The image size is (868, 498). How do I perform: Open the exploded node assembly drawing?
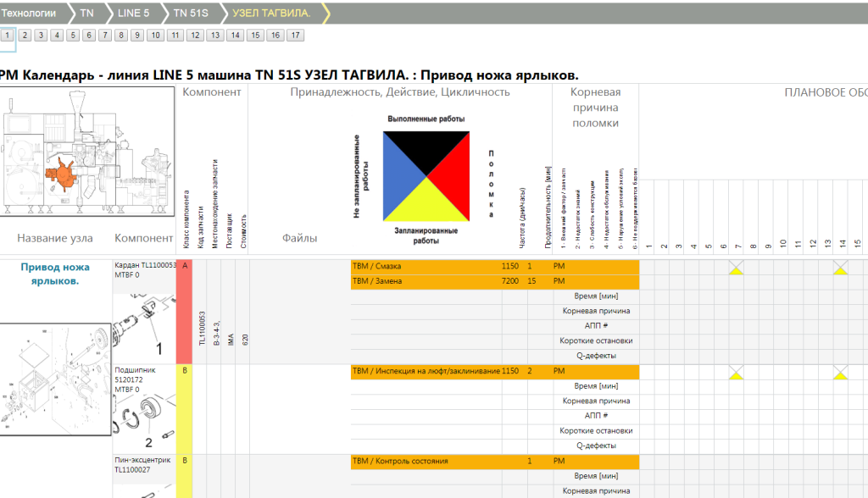(55, 379)
